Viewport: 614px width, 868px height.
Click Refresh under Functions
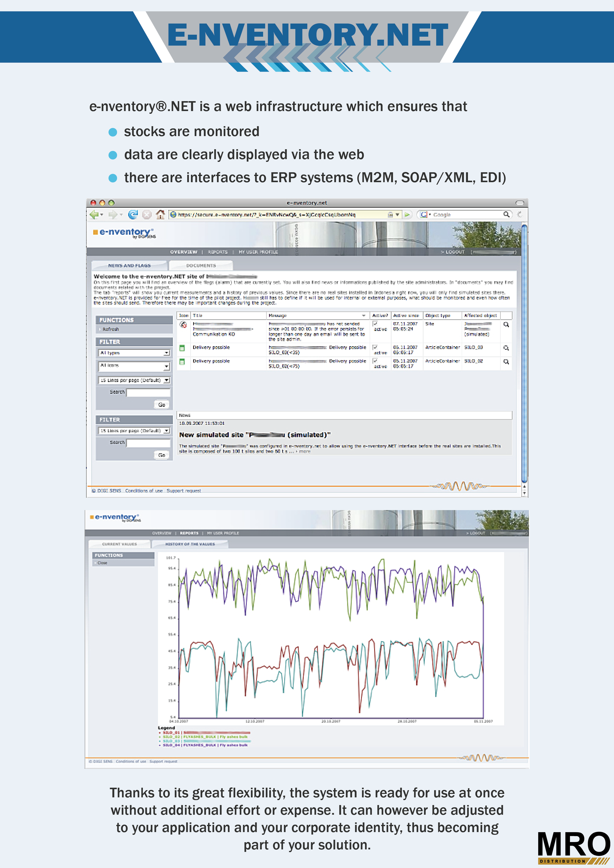coord(110,329)
